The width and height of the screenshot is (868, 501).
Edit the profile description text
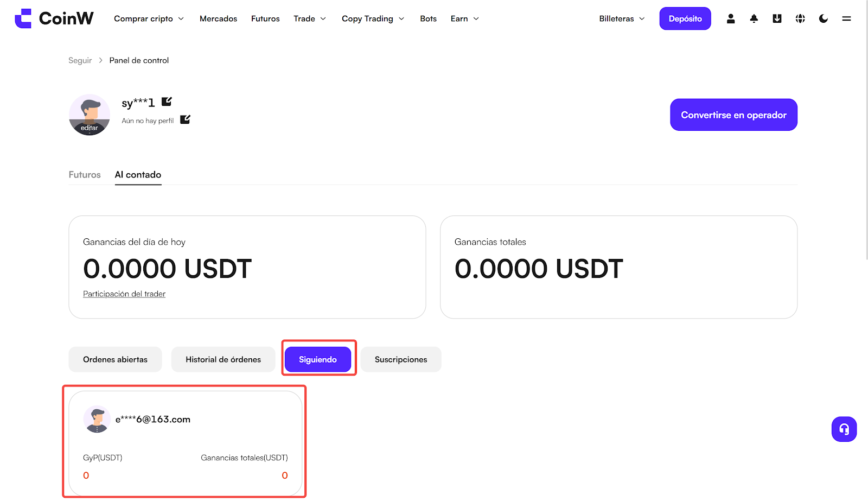click(185, 119)
